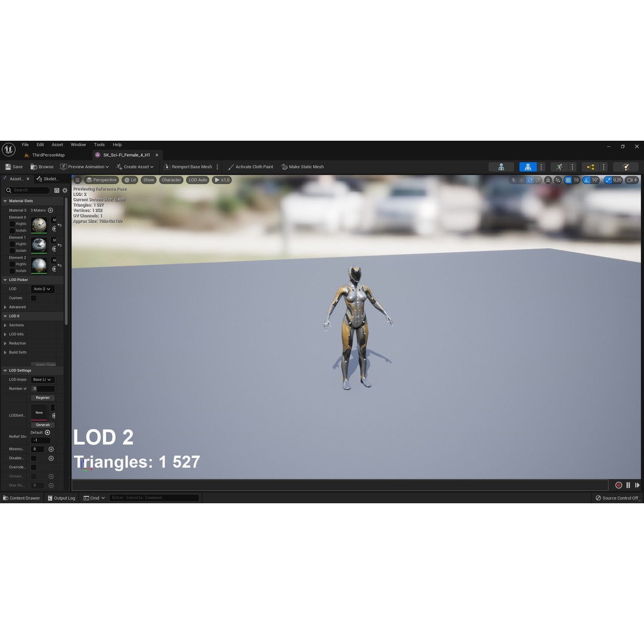Open the Edit menu
The image size is (644, 644).
[40, 144]
